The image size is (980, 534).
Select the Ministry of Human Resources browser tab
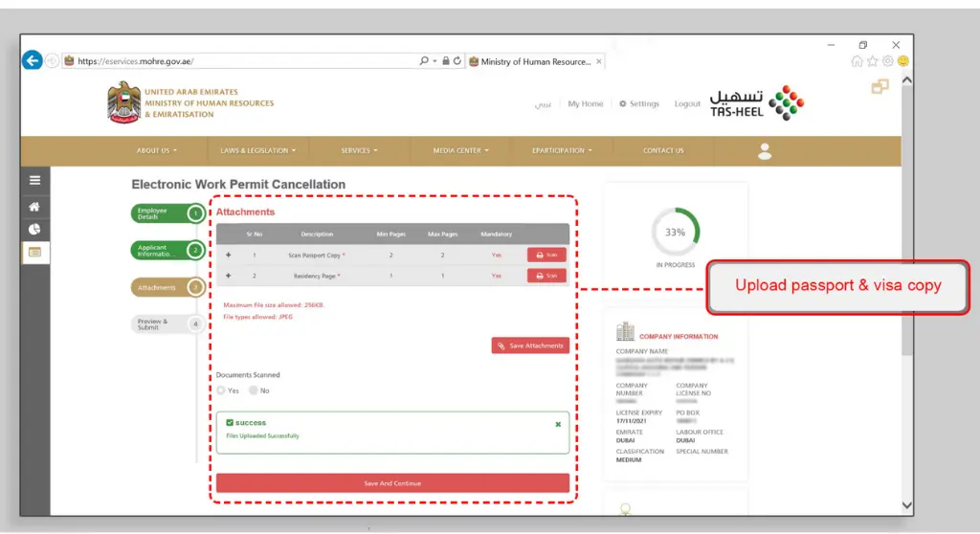pyautogui.click(x=535, y=61)
